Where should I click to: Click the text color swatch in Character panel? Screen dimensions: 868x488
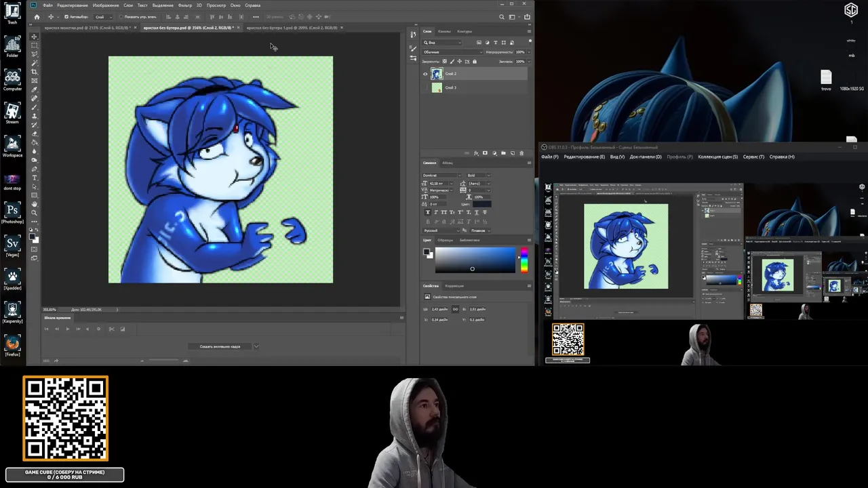point(481,204)
